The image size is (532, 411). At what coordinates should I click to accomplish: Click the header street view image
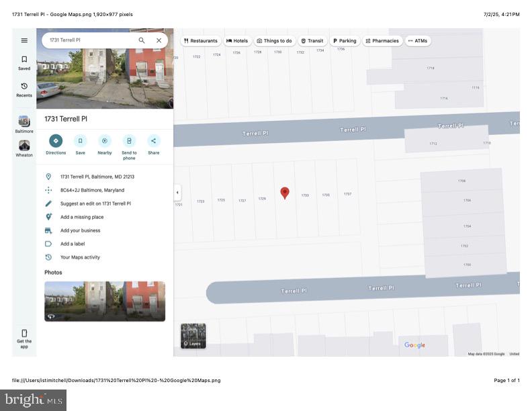coord(105,78)
